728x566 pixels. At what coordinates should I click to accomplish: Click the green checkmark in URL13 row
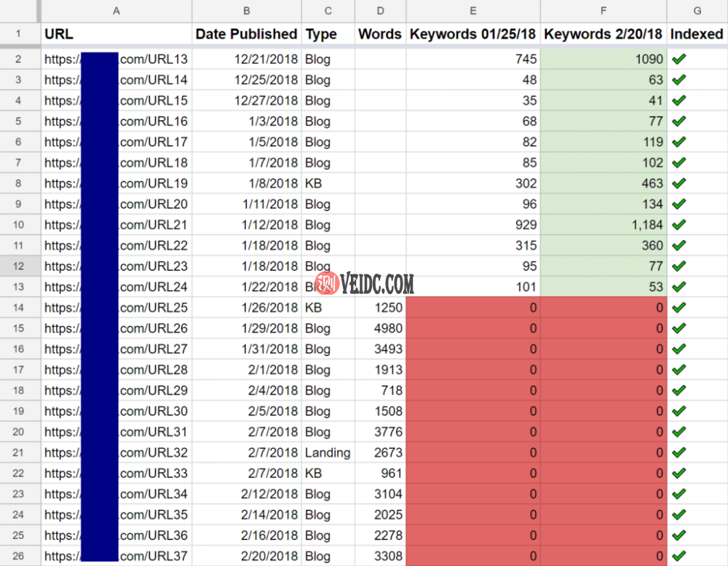pyautogui.click(x=678, y=59)
